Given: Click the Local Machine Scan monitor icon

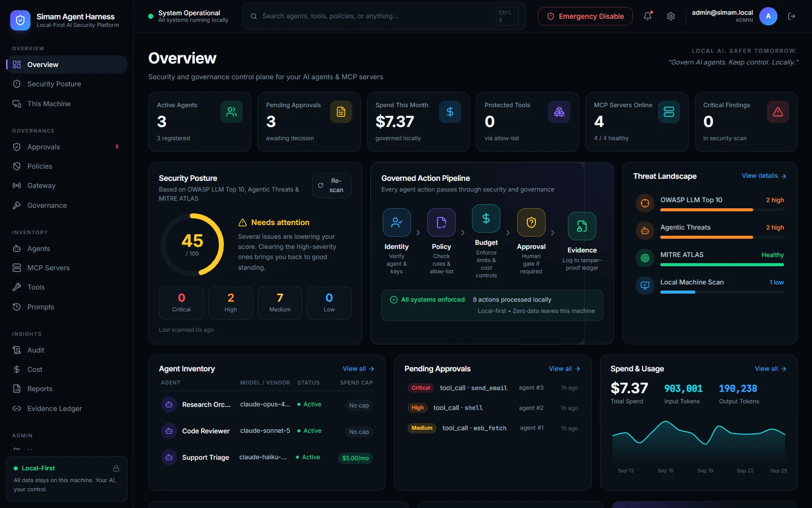Looking at the screenshot, I should [x=645, y=285].
